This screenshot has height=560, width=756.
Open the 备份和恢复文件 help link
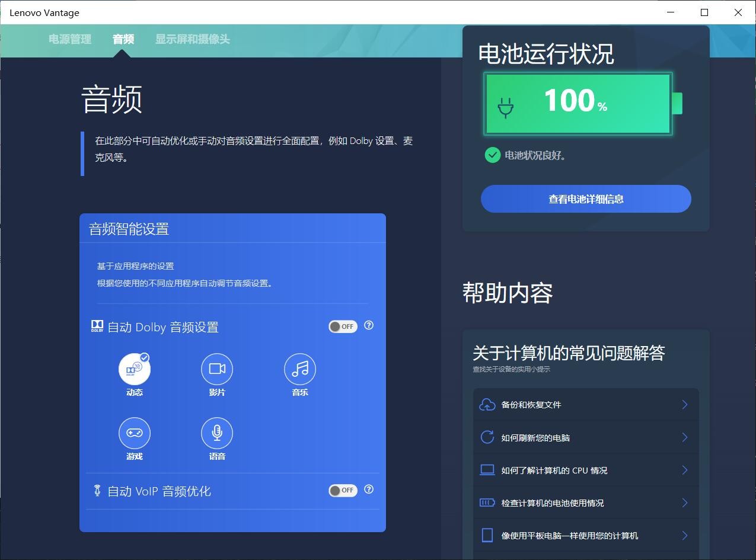[x=586, y=405]
